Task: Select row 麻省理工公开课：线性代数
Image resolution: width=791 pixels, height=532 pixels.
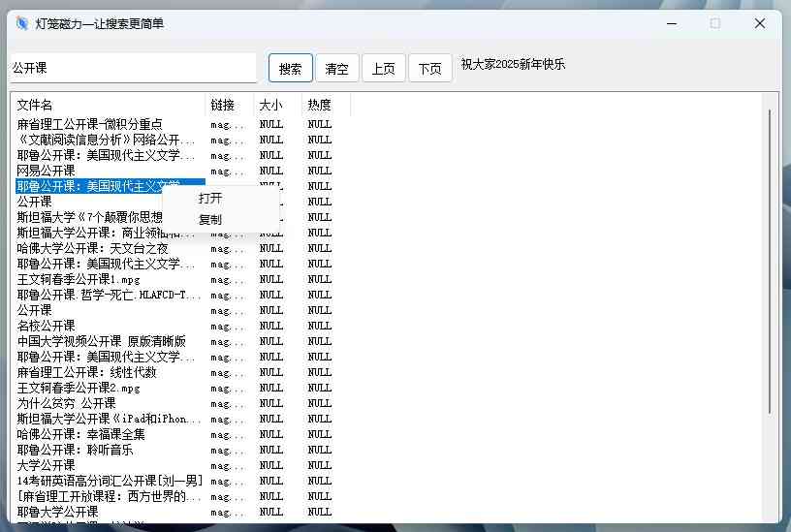Action: click(87, 372)
